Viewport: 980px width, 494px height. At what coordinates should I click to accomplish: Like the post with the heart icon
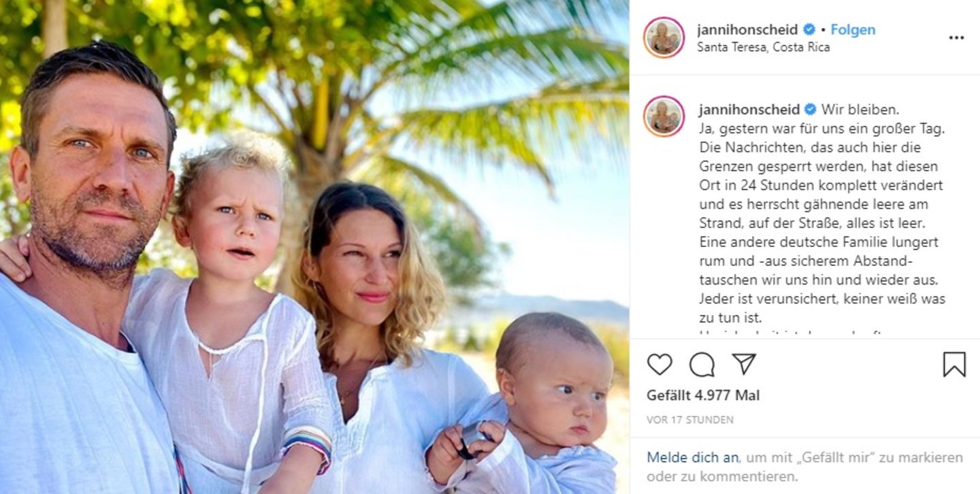point(659,365)
